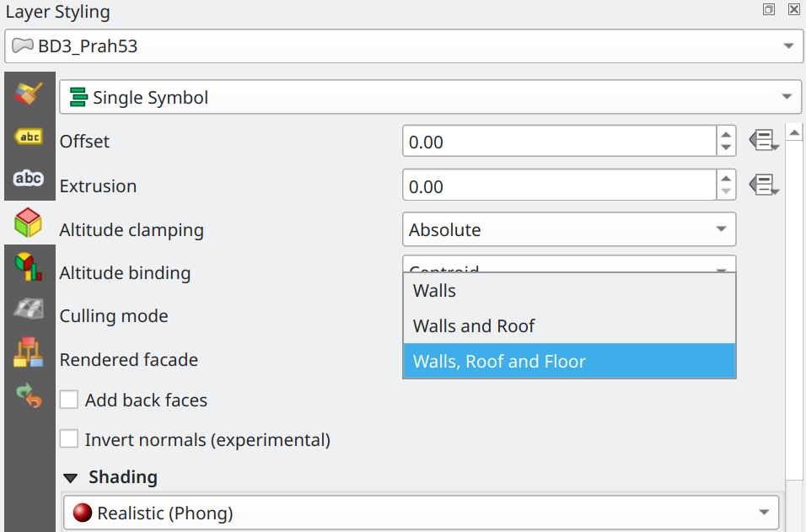
Task: Choose Walls from the facade list
Action: [x=569, y=291]
